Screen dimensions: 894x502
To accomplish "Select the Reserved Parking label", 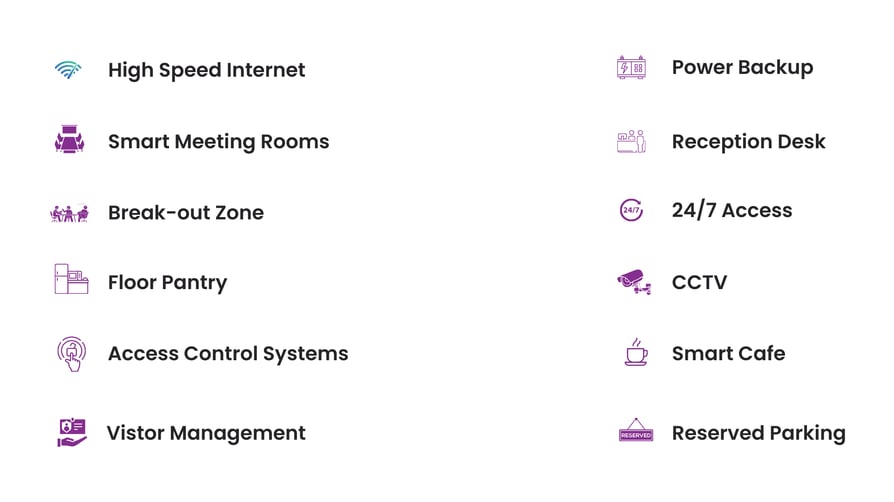I will [758, 433].
